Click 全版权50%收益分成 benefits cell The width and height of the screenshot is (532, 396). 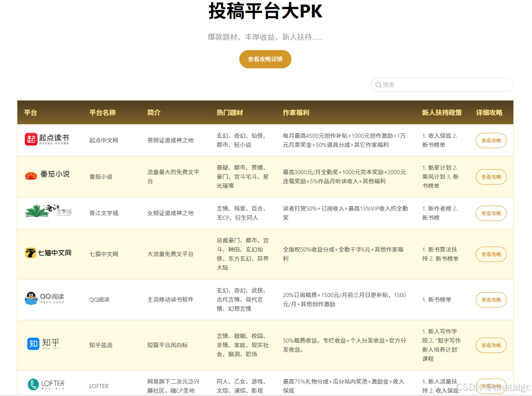(343, 254)
